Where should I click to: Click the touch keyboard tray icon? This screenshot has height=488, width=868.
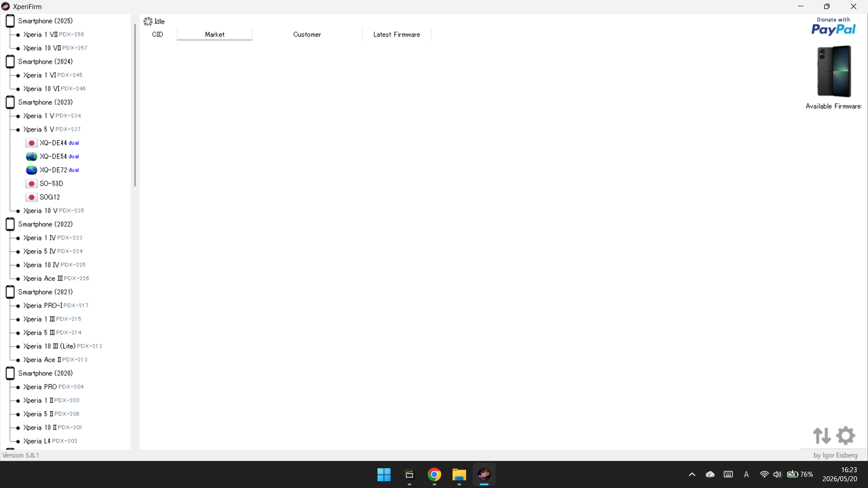click(728, 474)
